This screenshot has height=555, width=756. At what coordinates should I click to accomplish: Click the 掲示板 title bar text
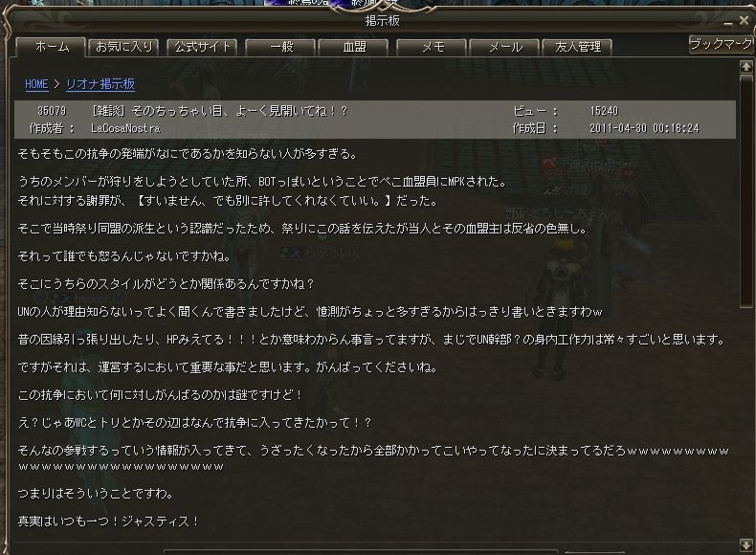pos(383,21)
